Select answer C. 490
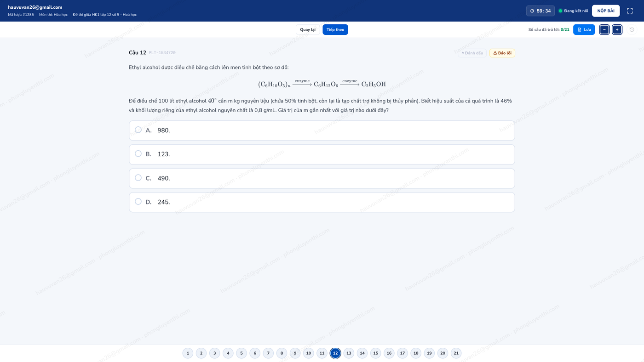 [322, 178]
